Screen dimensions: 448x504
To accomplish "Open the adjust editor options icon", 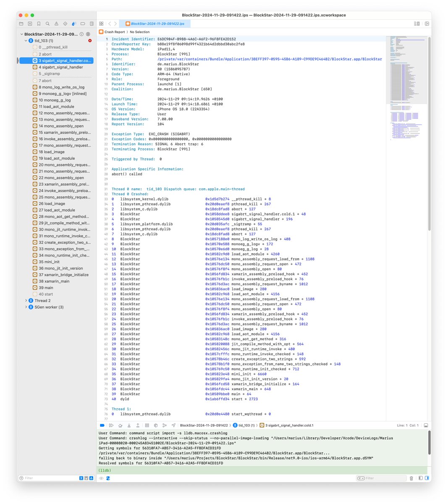I will [x=417, y=24].
